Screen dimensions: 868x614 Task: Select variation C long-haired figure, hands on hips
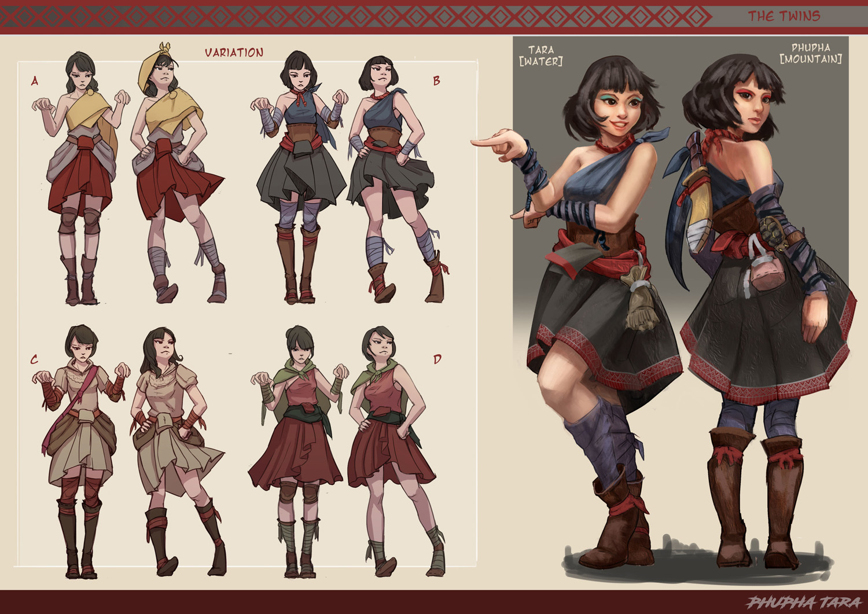pyautogui.click(x=178, y=453)
